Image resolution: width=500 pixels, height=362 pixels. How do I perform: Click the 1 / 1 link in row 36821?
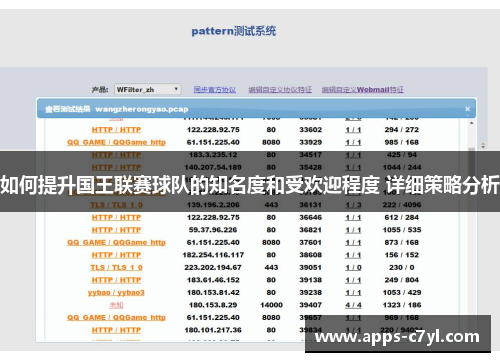click(x=353, y=230)
